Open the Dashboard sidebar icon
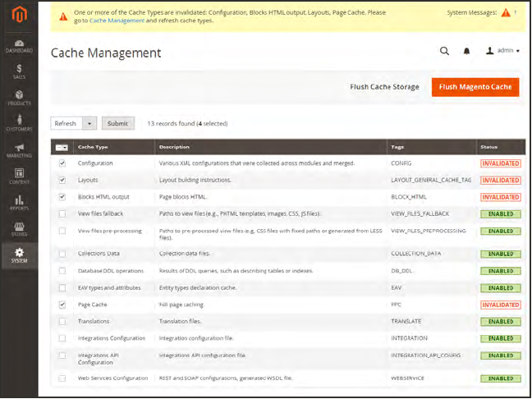The width and height of the screenshot is (532, 399). coord(19,45)
